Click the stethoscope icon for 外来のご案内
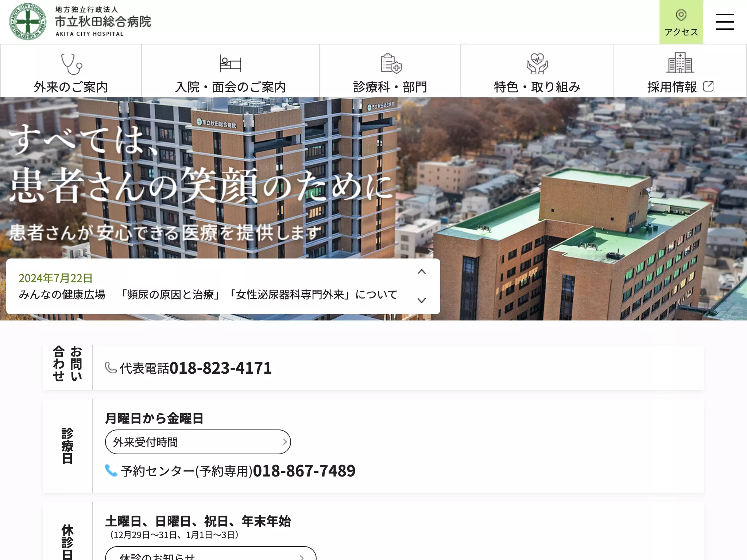 71,64
